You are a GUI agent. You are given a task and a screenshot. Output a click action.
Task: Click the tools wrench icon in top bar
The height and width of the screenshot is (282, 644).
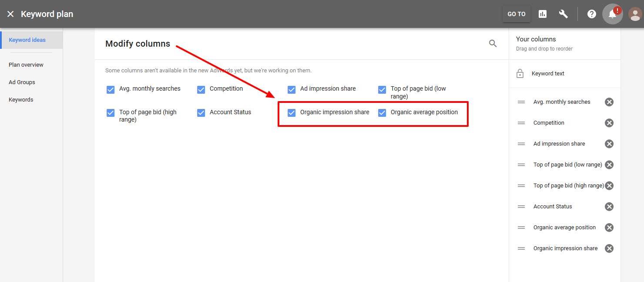[563, 14]
